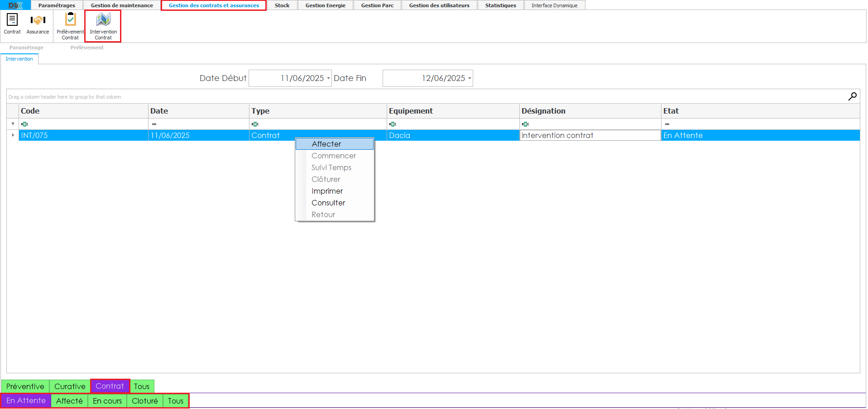868x409 pixels.
Task: Choose Imprimer from the context menu
Action: (x=327, y=191)
